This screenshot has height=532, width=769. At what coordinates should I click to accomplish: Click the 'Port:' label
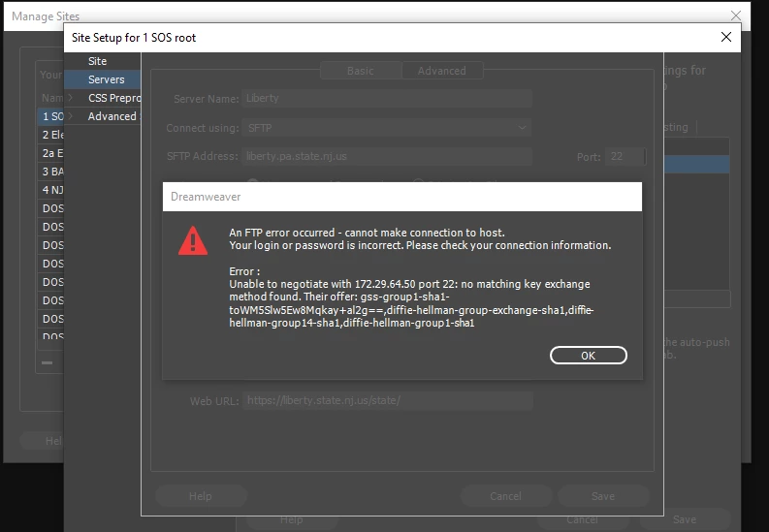[x=589, y=157]
